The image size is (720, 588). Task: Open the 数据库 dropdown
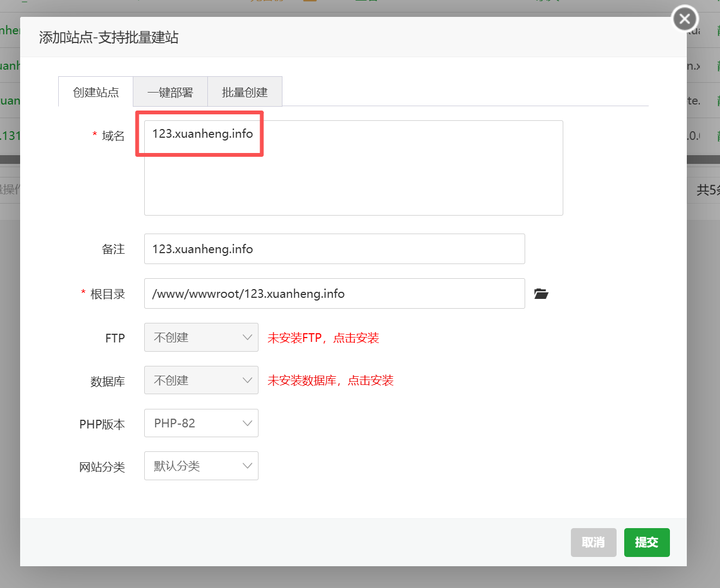click(x=201, y=381)
